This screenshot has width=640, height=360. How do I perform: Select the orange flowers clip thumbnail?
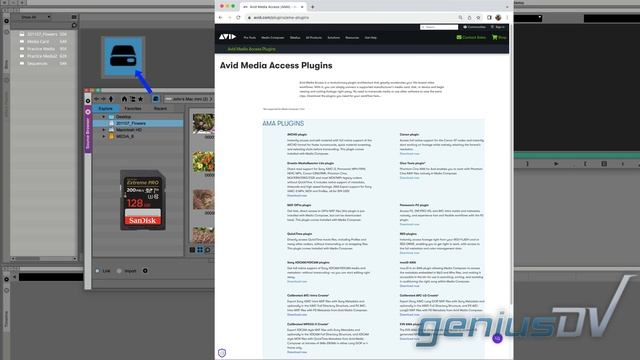[x=203, y=161]
